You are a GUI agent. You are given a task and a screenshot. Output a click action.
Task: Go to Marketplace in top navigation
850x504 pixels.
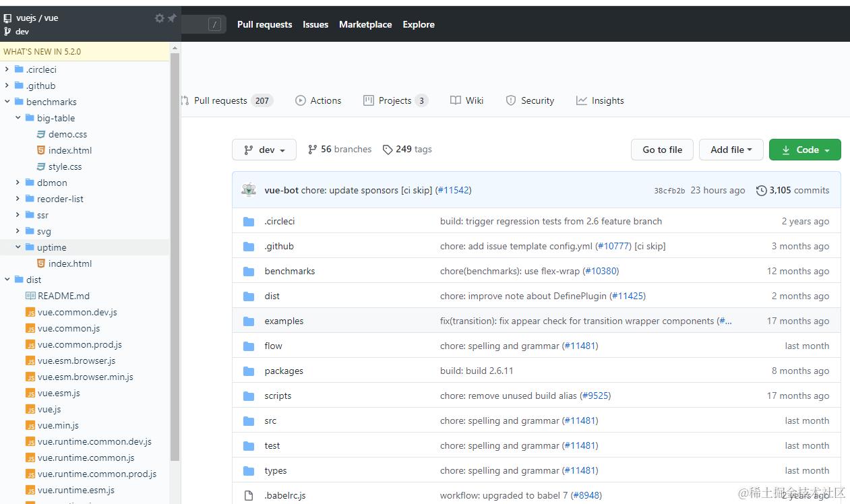pyautogui.click(x=365, y=24)
